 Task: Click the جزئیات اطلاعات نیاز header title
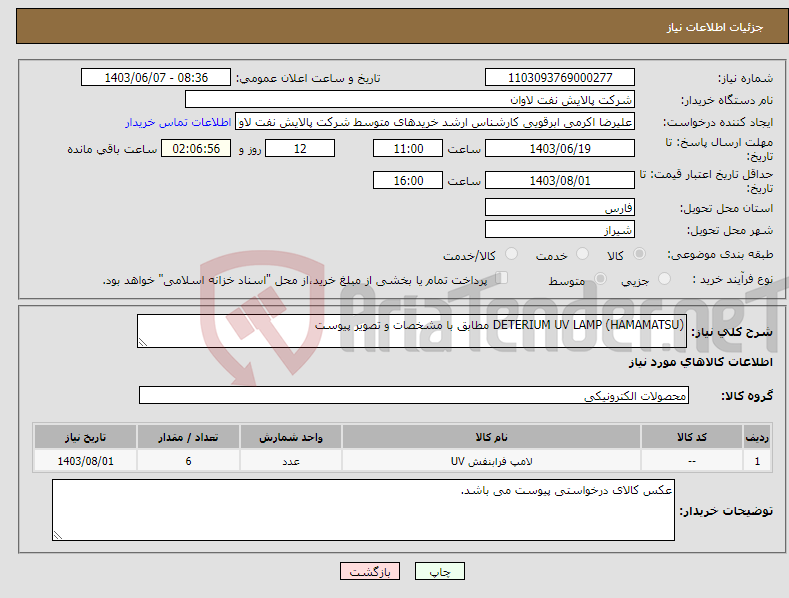pyautogui.click(x=715, y=27)
